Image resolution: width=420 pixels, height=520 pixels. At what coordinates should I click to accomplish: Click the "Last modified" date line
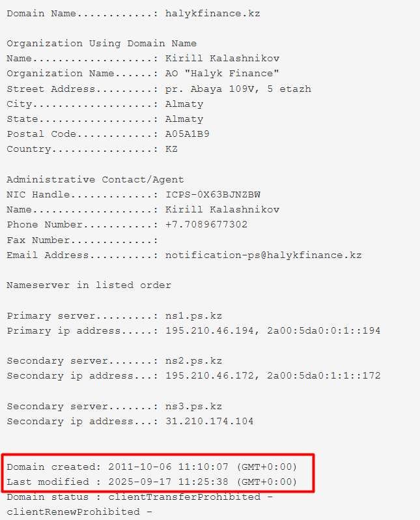pos(152,482)
